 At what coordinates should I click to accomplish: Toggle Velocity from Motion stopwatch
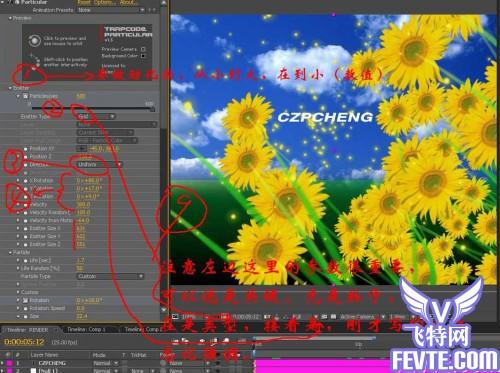click(25, 220)
